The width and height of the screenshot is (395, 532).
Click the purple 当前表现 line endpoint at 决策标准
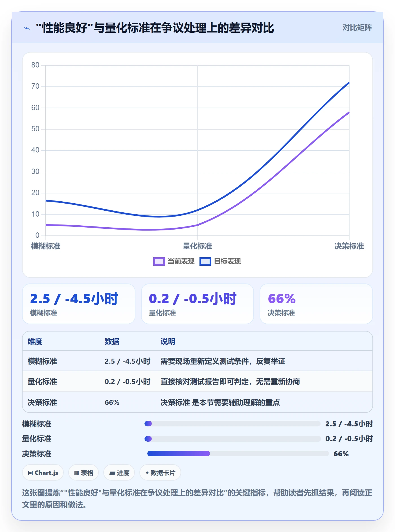click(349, 112)
